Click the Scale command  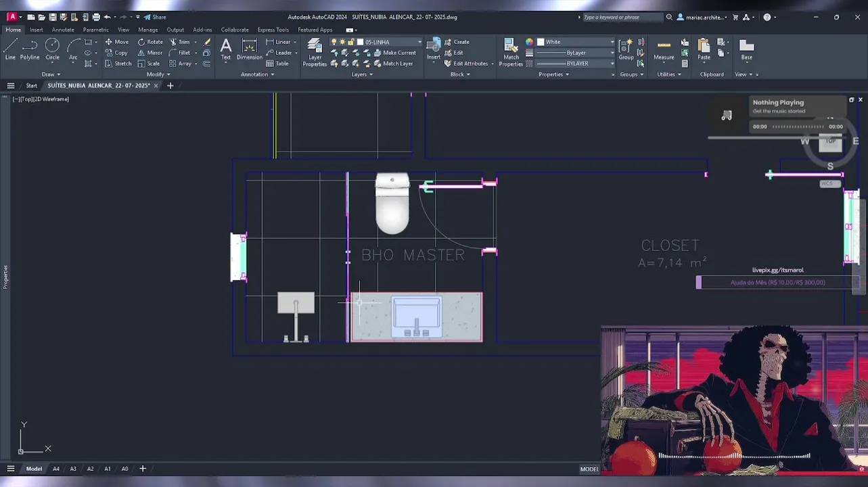tap(149, 64)
